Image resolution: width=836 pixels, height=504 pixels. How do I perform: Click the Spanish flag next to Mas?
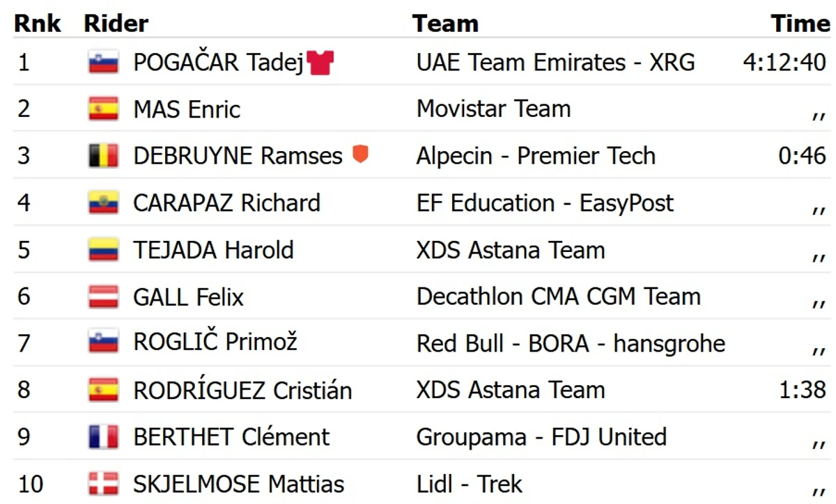pos(103,109)
